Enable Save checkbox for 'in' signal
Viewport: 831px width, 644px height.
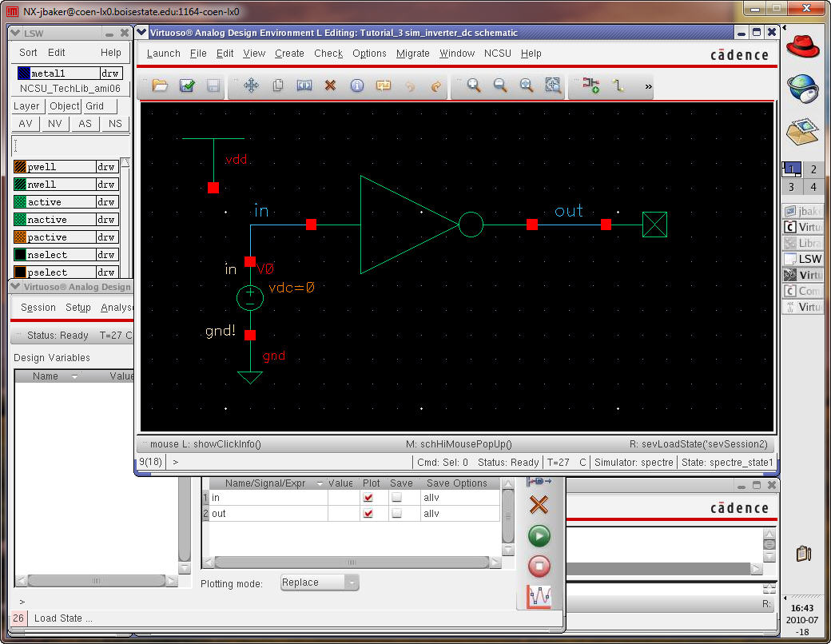(397, 498)
